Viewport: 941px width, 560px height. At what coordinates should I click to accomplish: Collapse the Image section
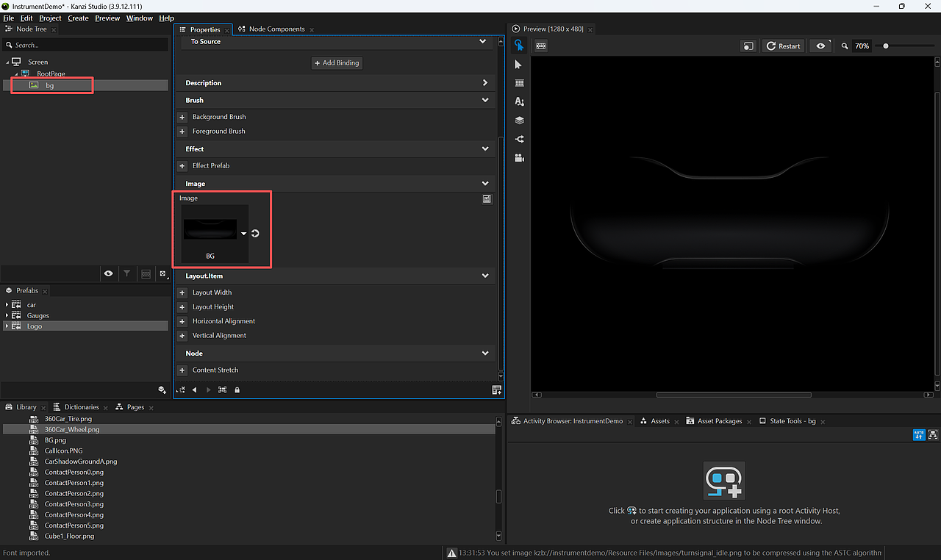(485, 183)
